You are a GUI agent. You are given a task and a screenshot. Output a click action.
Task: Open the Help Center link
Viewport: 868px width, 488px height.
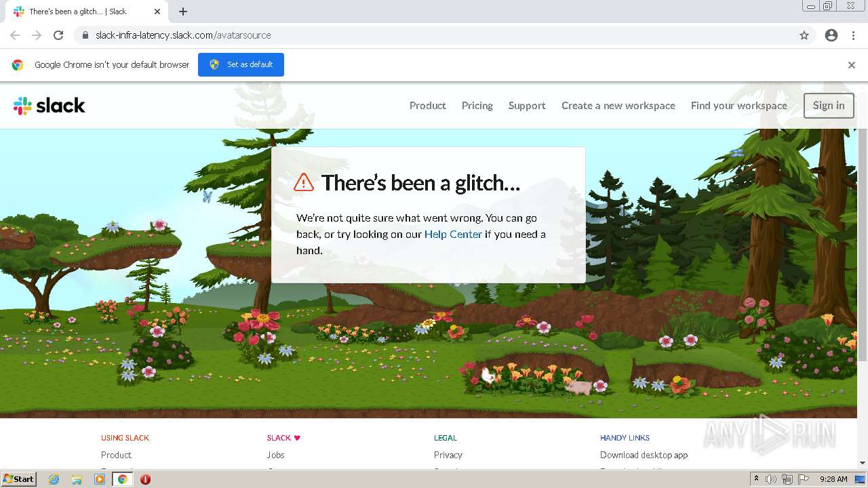[x=453, y=235]
